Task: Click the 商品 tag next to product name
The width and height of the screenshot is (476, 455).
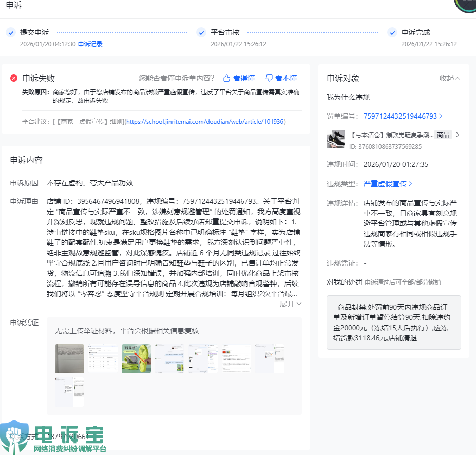Action: [x=443, y=135]
